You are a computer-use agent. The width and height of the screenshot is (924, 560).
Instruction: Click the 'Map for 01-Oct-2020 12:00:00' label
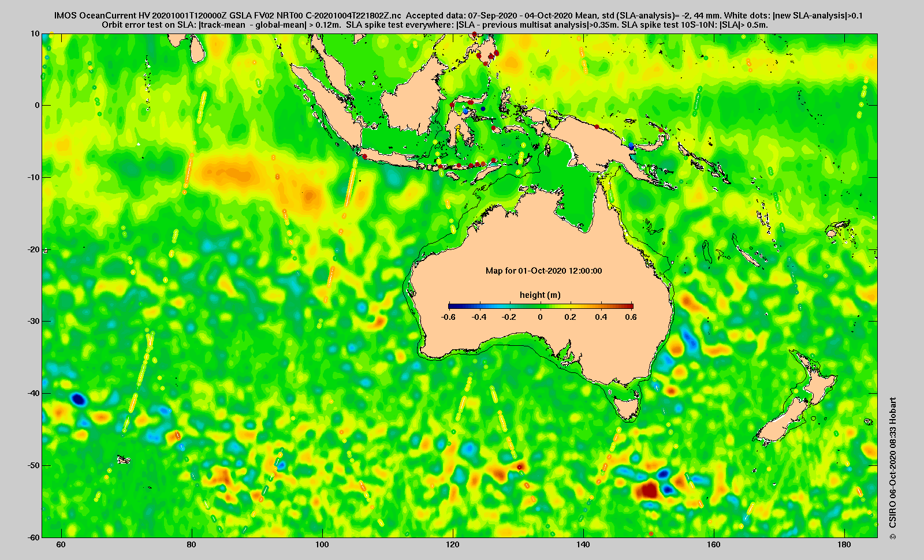543,271
